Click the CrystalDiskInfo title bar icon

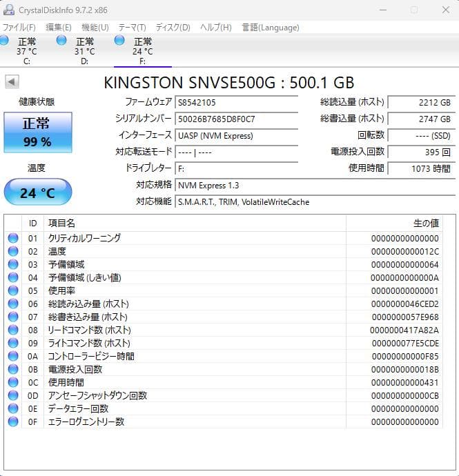[9, 10]
